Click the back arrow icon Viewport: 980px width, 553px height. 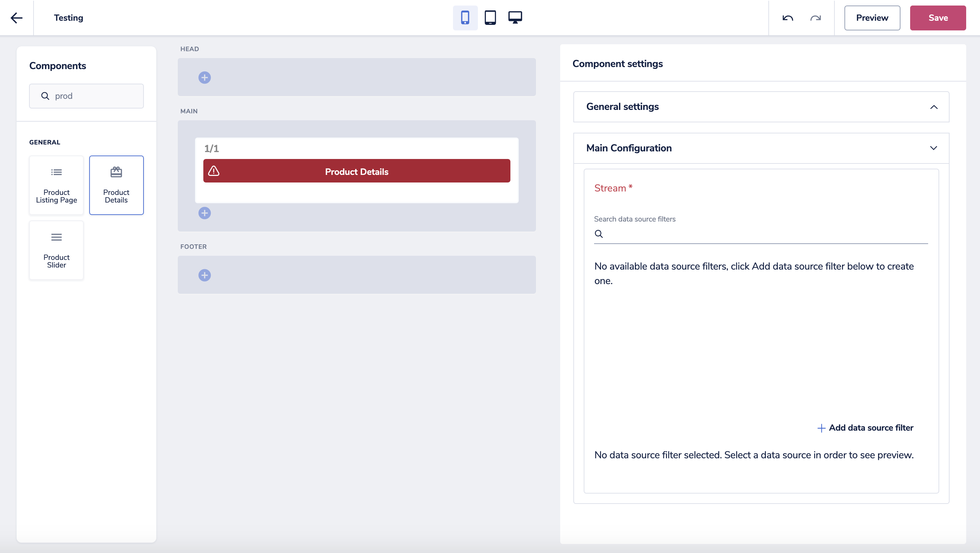click(16, 18)
